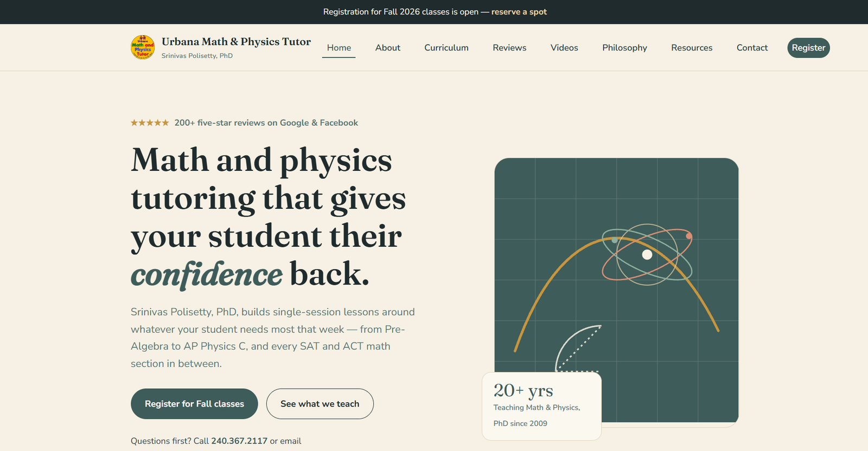
Task: Click '200+ five-star reviews on Google & Facebook' text
Action: [x=266, y=123]
